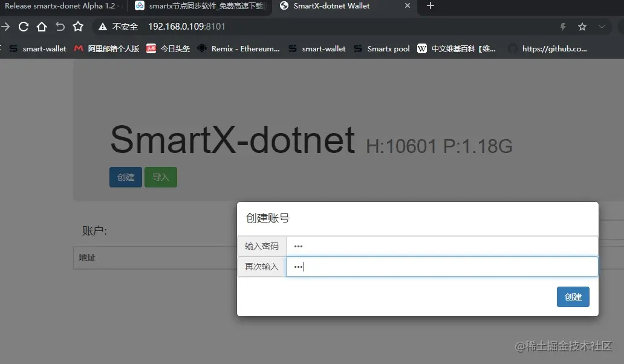
Task: Switch to Release smartx-donet Alpha 1.2 tab
Action: [62, 6]
